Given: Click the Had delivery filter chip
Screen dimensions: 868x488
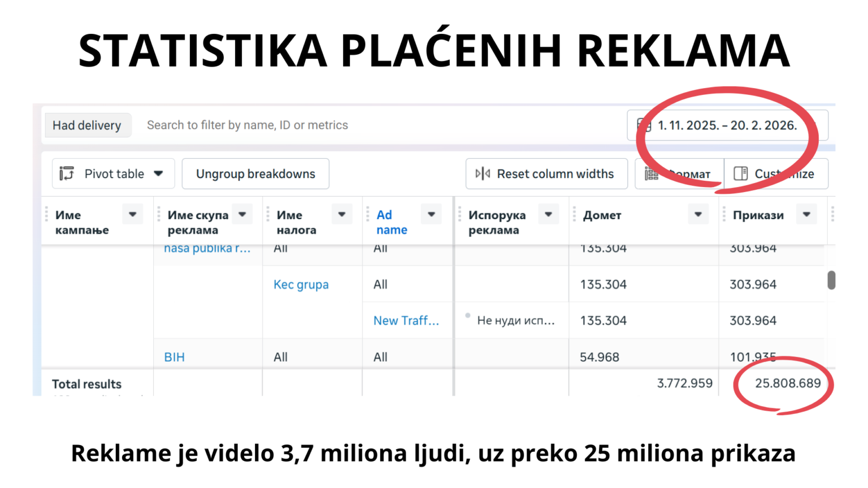Looking at the screenshot, I should [x=87, y=125].
